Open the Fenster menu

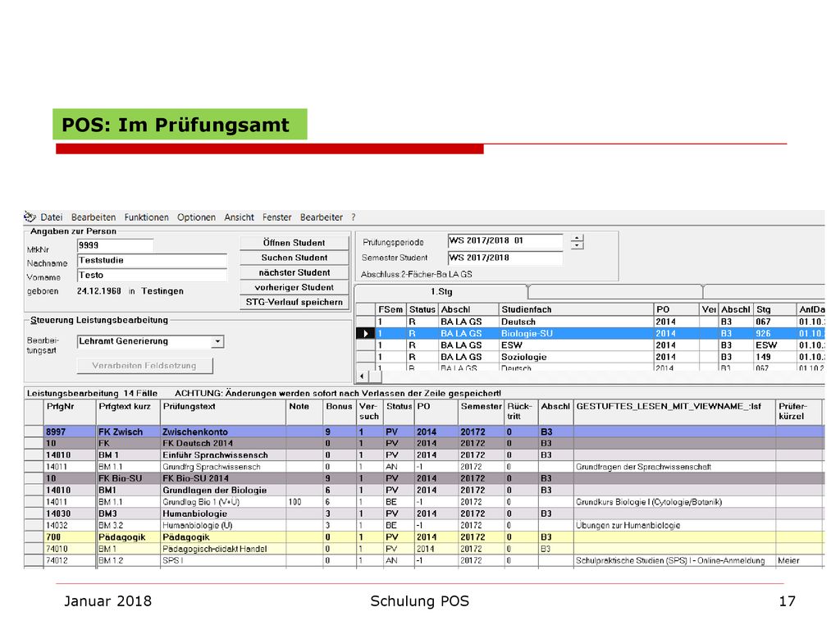click(277, 217)
